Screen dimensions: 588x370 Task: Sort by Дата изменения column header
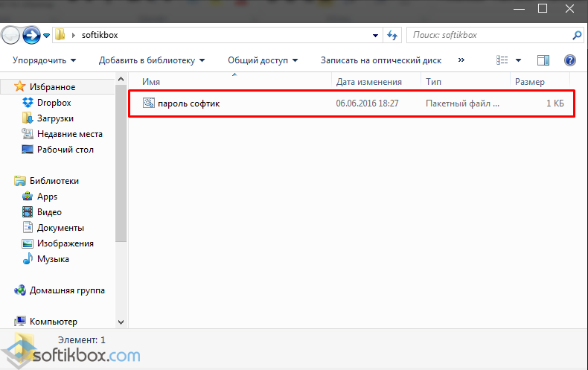click(x=368, y=82)
